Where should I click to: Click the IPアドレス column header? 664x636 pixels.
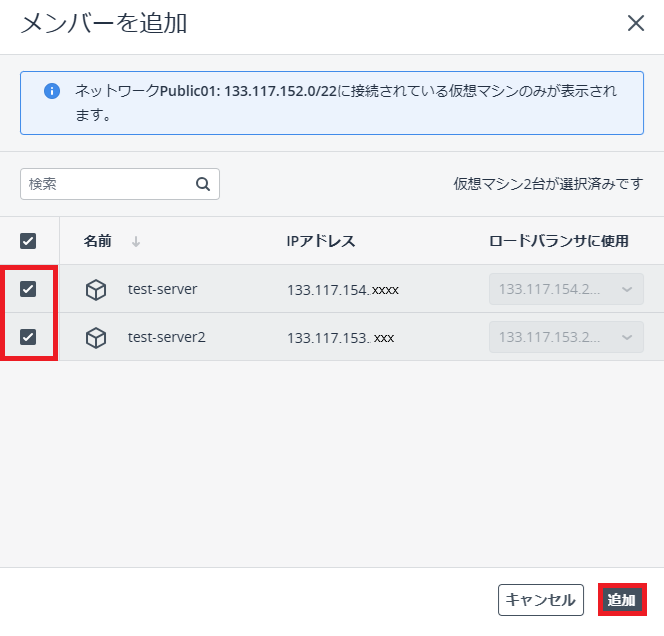pyautogui.click(x=321, y=241)
